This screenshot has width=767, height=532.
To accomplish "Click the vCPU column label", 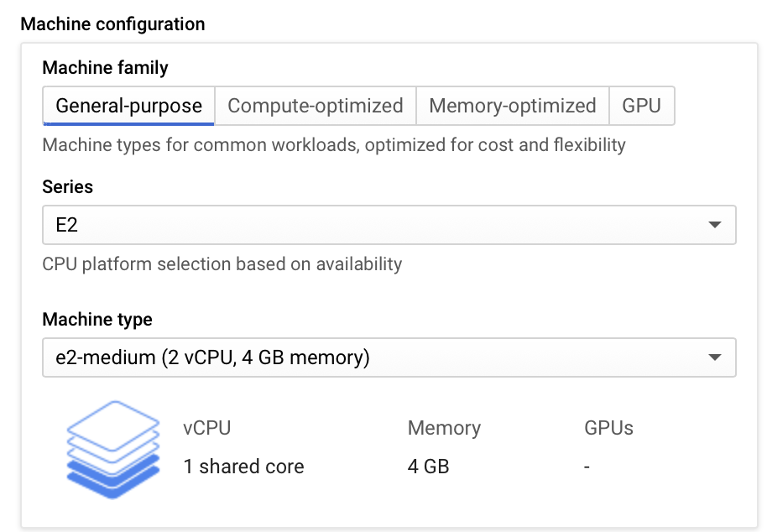I will coord(206,428).
